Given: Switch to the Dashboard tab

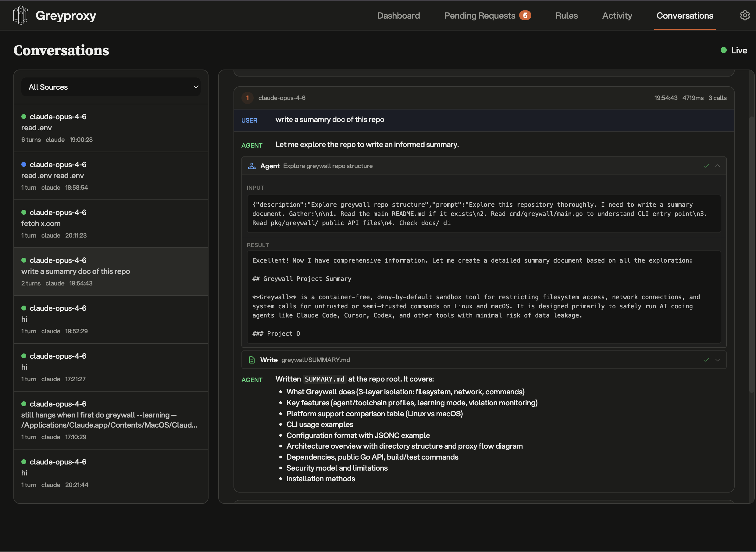Looking at the screenshot, I should (398, 16).
